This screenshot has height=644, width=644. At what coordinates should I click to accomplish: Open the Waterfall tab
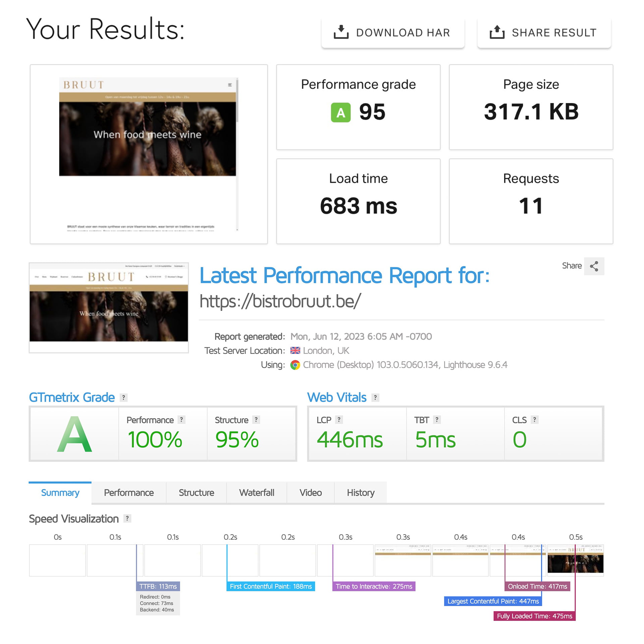pos(257,493)
